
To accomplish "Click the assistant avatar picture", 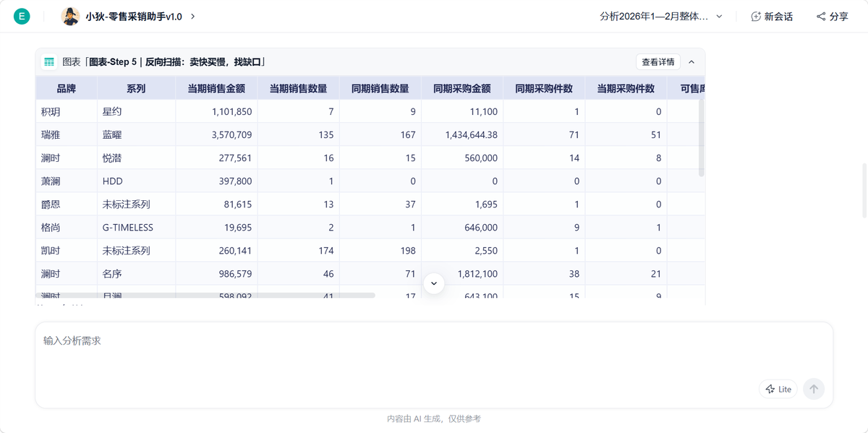I will 70,16.
